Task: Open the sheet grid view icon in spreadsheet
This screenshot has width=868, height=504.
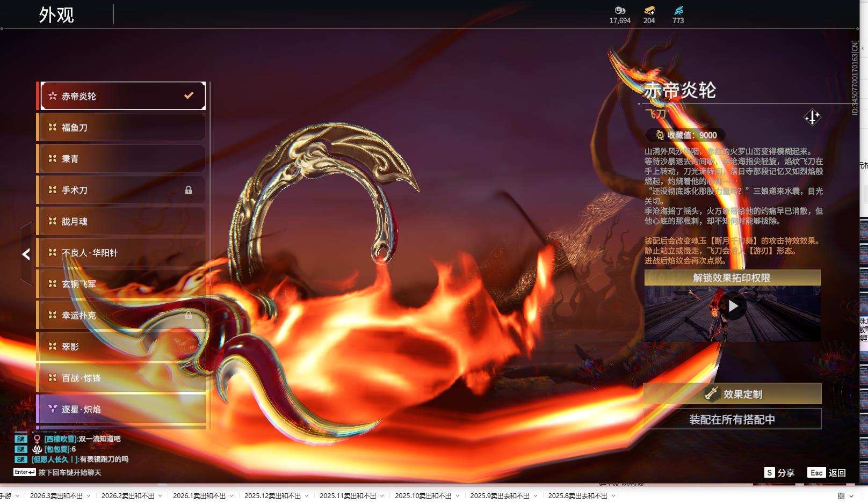Action: tap(841, 496)
